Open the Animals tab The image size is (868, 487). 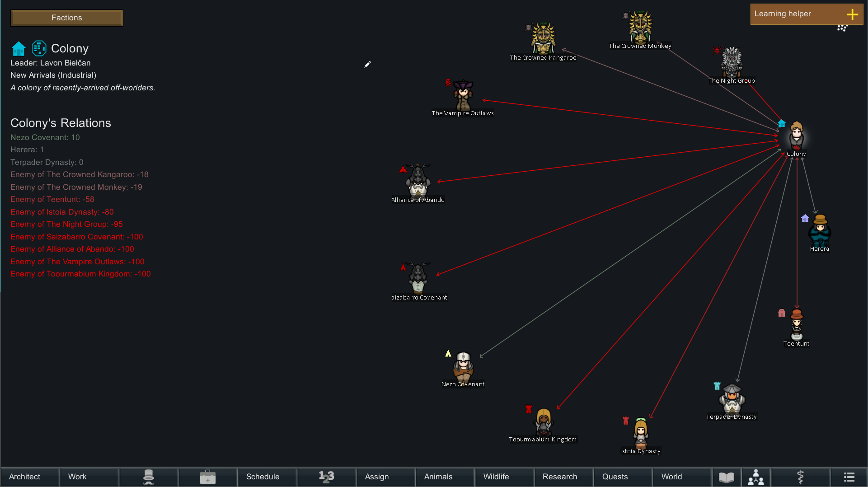(x=445, y=477)
